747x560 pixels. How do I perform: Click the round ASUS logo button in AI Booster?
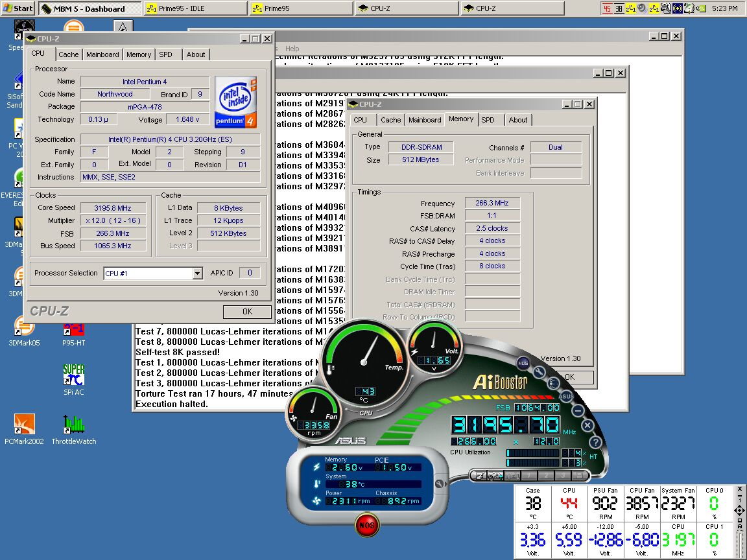[x=566, y=396]
